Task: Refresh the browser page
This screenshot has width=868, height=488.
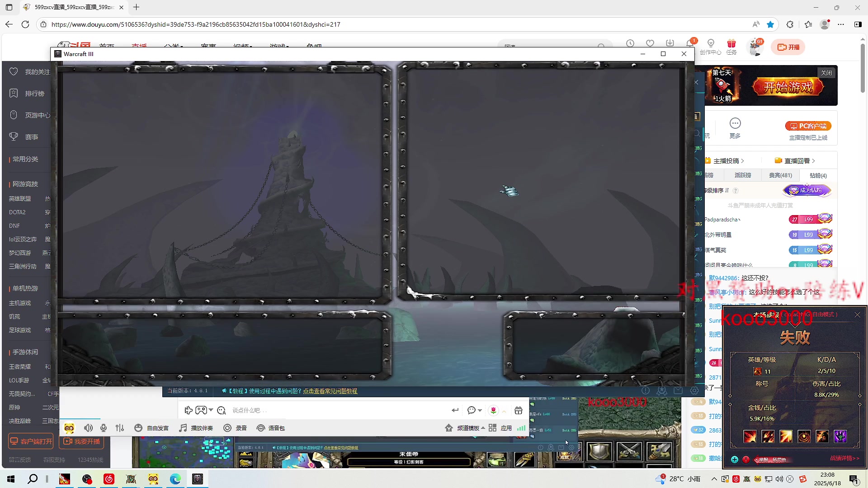Action: click(25, 24)
